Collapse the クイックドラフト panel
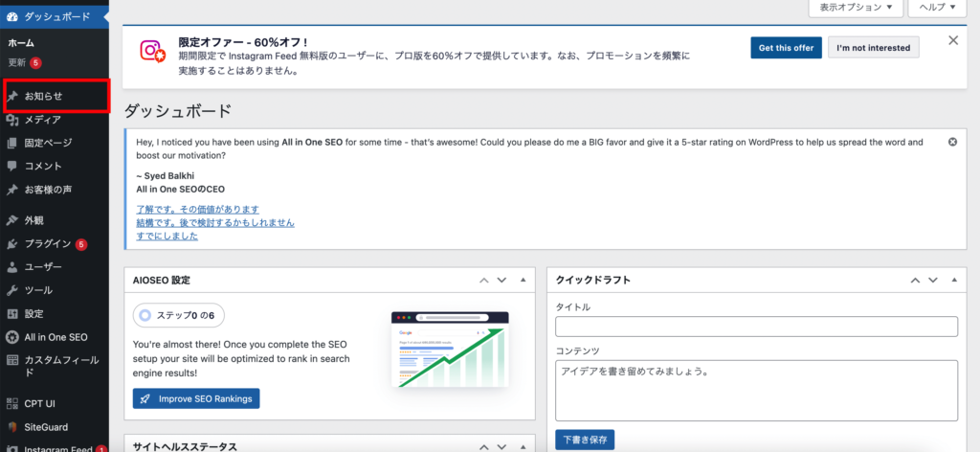Image resolution: width=980 pixels, height=452 pixels. pos(954,280)
